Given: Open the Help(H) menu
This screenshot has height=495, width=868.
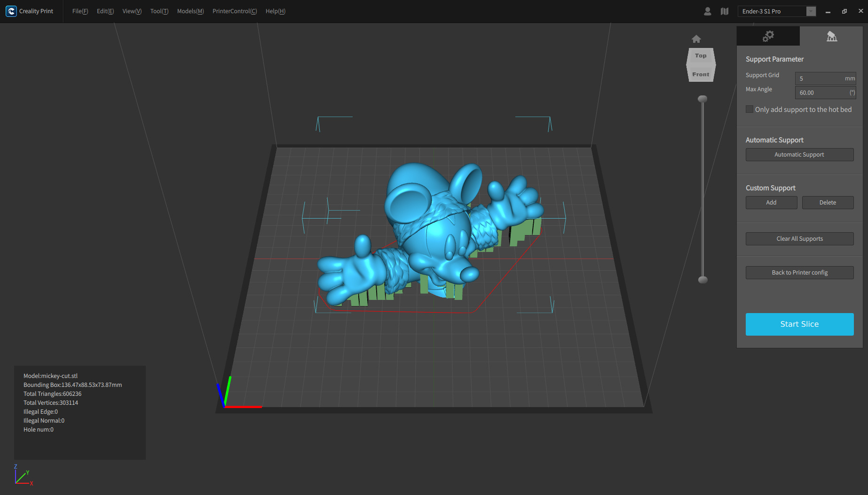Looking at the screenshot, I should coord(276,11).
